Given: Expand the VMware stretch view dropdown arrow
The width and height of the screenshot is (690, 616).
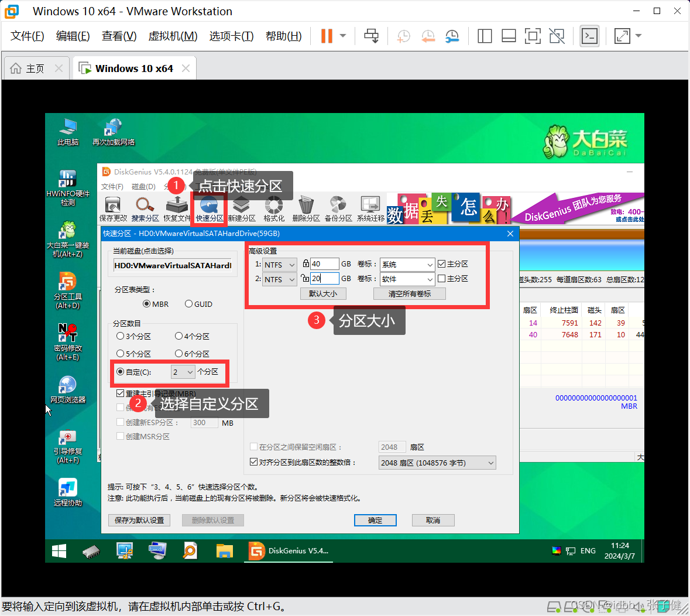Looking at the screenshot, I should [638, 36].
